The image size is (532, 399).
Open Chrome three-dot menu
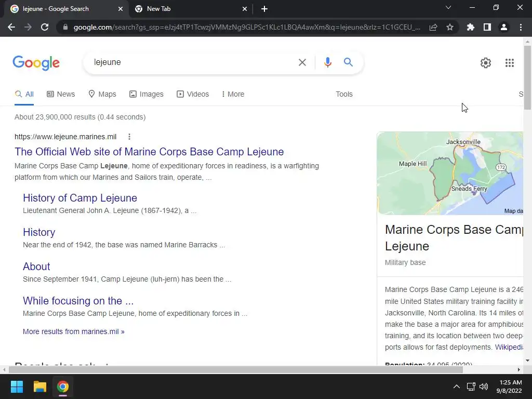click(x=521, y=27)
